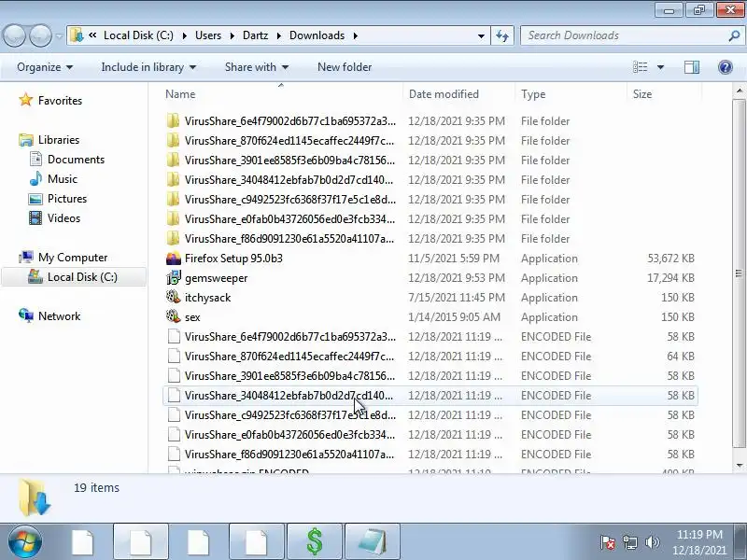The image size is (747, 560).
Task: Click the Back navigation arrow button
Action: pyautogui.click(x=14, y=35)
